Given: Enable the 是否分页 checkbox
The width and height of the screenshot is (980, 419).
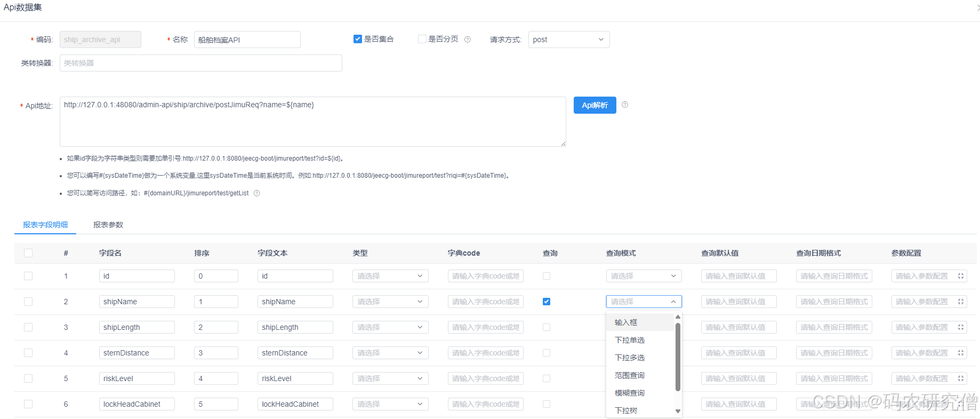Looking at the screenshot, I should (422, 39).
